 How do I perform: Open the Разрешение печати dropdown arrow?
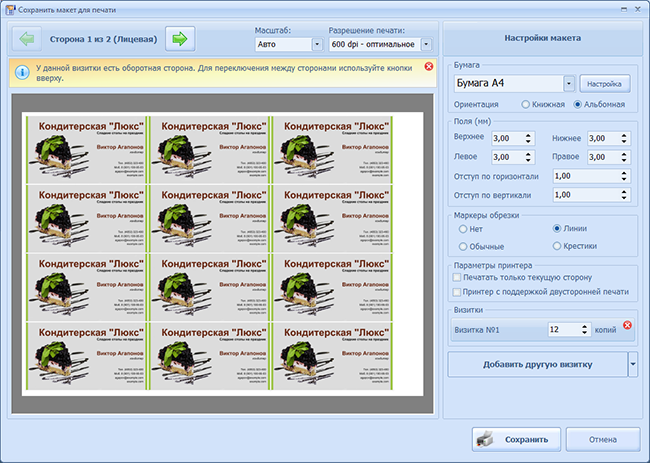coord(426,44)
